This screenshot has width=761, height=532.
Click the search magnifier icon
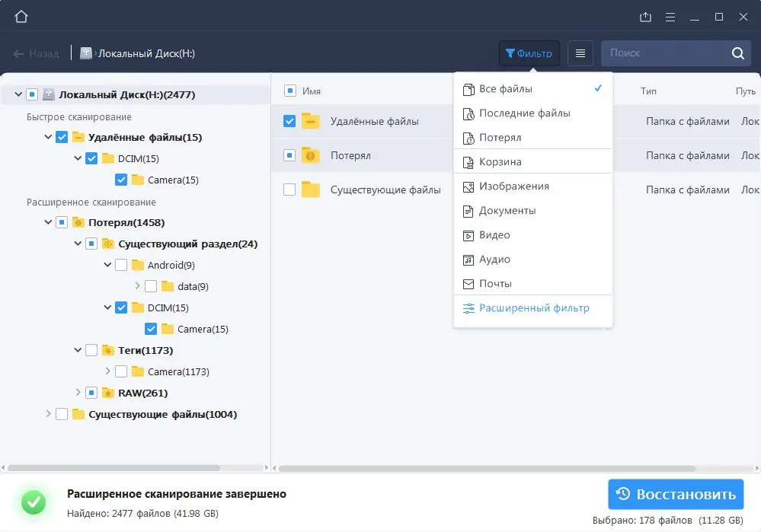coord(737,53)
